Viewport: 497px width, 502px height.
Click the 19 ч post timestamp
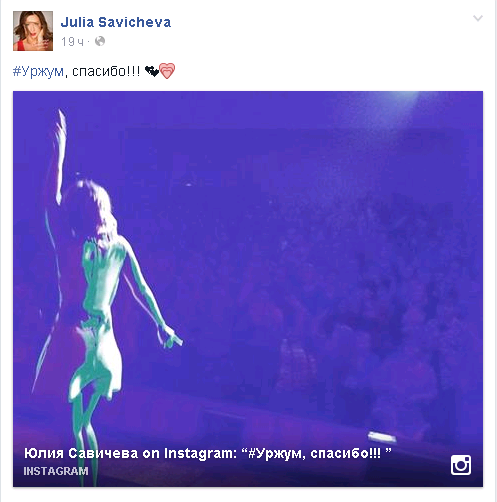[72, 42]
